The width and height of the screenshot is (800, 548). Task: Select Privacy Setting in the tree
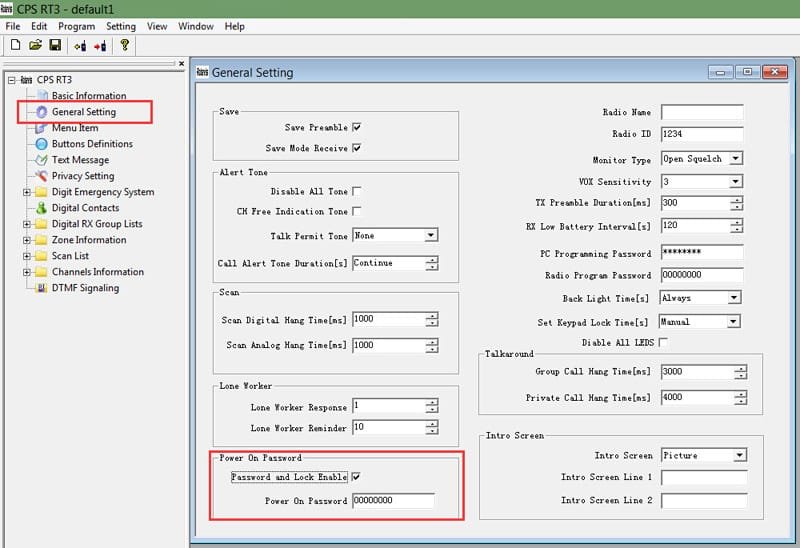coord(83,176)
